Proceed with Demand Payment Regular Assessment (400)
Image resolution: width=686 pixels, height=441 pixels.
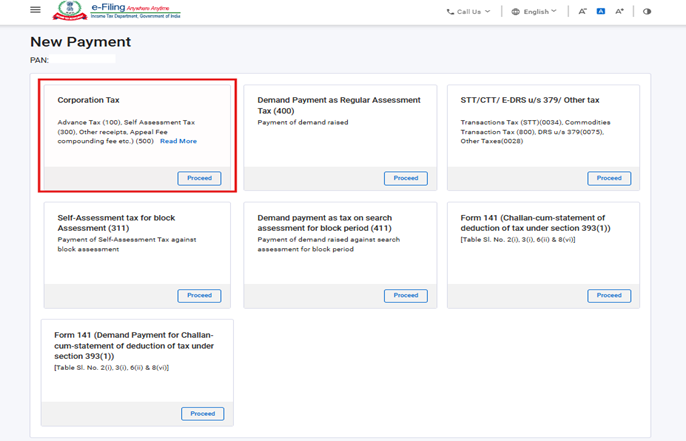point(405,178)
